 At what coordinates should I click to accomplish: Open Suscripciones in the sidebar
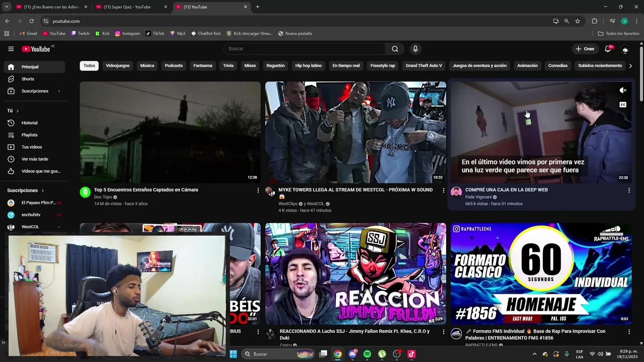click(x=34, y=91)
